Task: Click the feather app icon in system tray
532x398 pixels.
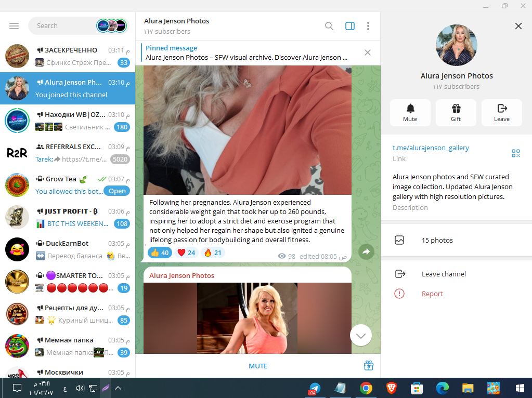Action: click(x=106, y=388)
